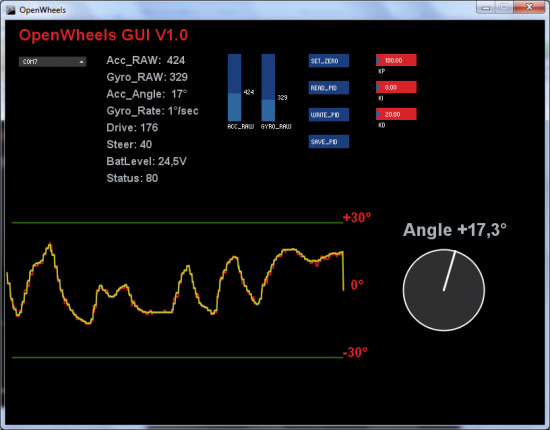The width and height of the screenshot is (550, 430).
Task: Click the blue triangle marker on KD box
Action: coord(378,114)
